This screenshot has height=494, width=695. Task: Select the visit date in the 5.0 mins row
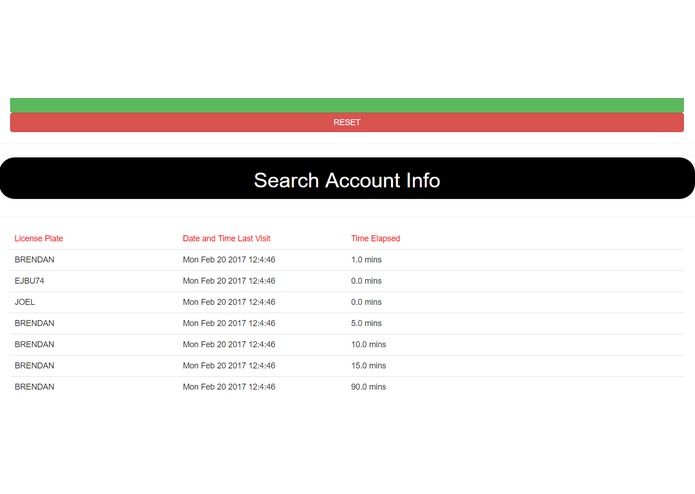pos(229,323)
